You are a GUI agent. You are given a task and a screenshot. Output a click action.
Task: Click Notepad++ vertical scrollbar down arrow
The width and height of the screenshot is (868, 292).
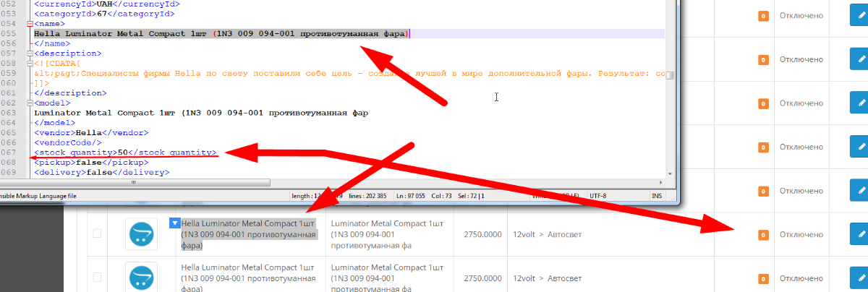671,173
